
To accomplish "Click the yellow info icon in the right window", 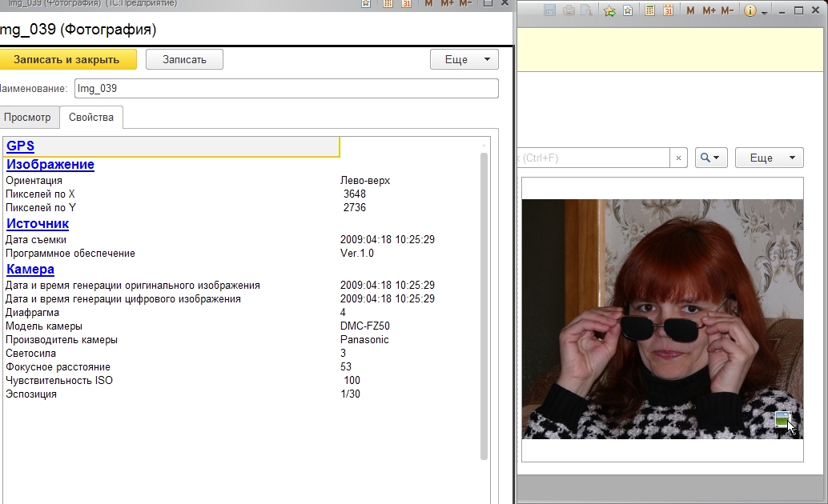I will pyautogui.click(x=750, y=11).
